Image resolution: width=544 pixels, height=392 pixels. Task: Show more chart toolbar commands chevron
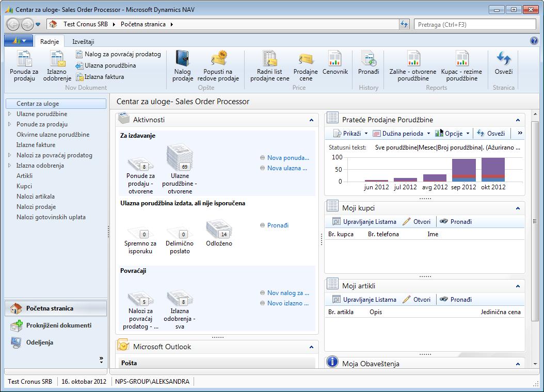point(520,133)
